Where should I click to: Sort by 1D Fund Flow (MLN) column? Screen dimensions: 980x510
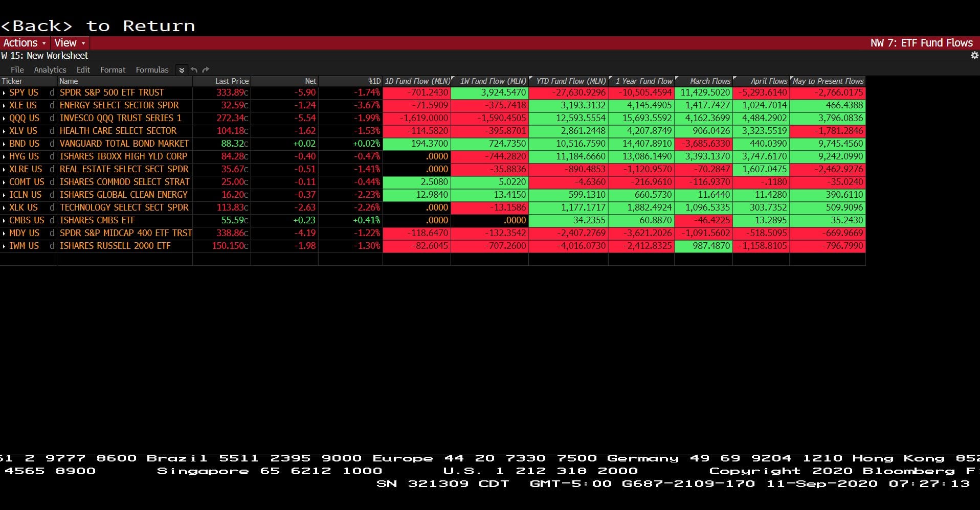417,81
